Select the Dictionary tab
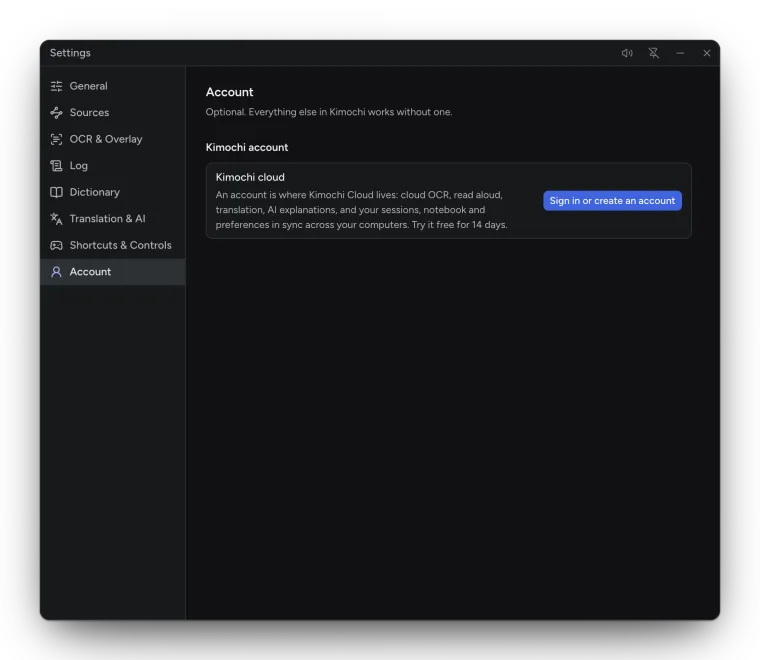Viewport: 760px width, 660px height. [x=112, y=192]
